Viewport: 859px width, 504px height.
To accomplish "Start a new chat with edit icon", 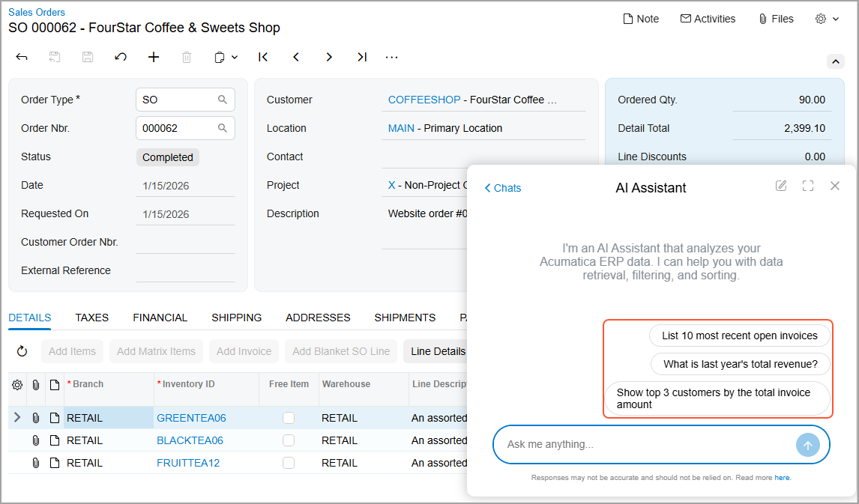I will [x=781, y=186].
